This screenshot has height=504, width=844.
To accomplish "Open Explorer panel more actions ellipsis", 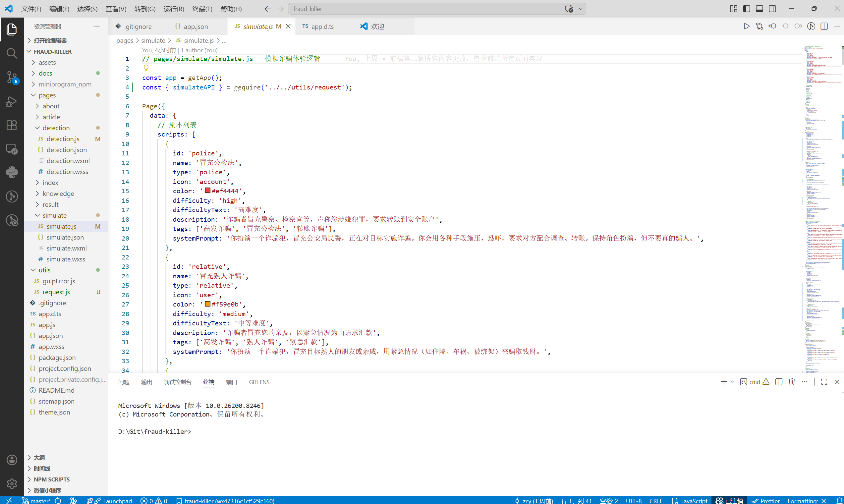I will [x=97, y=26].
